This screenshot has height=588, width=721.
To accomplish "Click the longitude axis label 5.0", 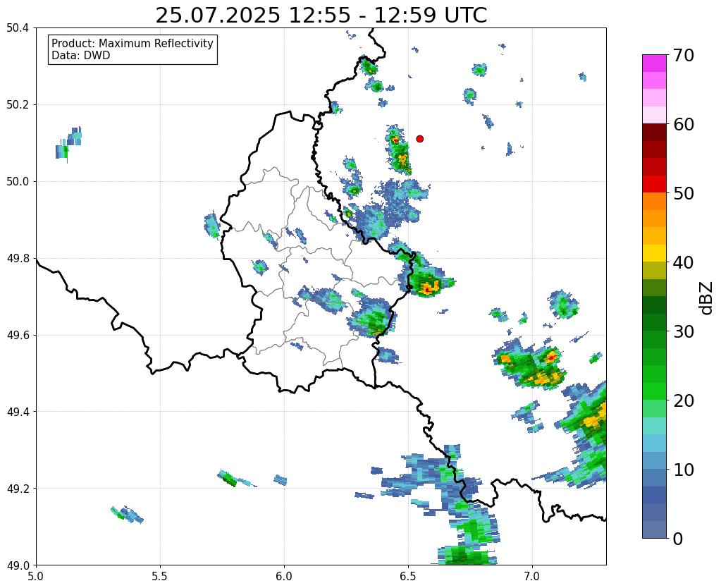I will (36, 576).
